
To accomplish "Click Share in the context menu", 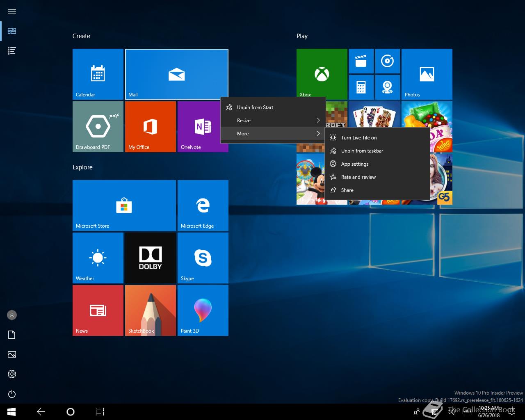I will pyautogui.click(x=377, y=190).
